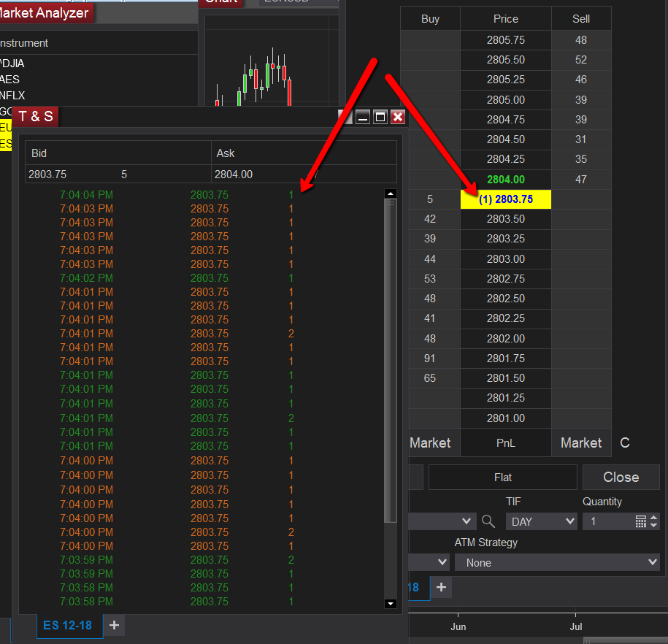Expand the instrument selector dropdown arrow

(466, 521)
